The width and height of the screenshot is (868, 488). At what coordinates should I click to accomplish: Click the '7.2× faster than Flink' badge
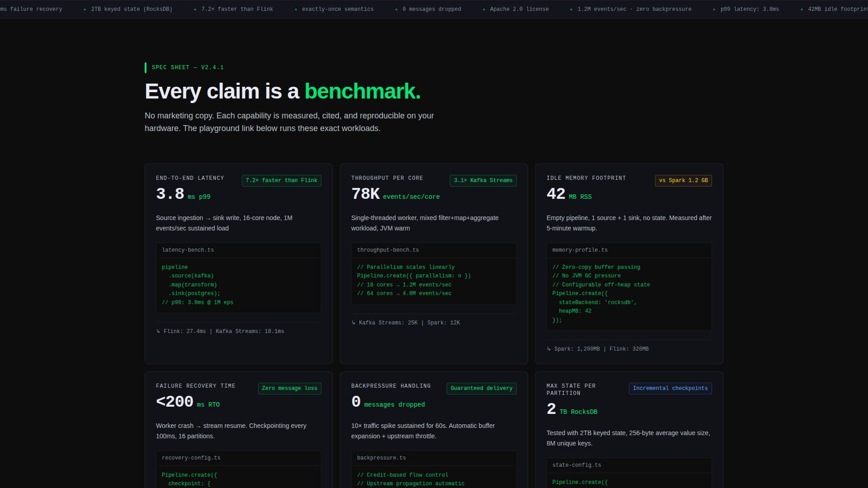(281, 181)
